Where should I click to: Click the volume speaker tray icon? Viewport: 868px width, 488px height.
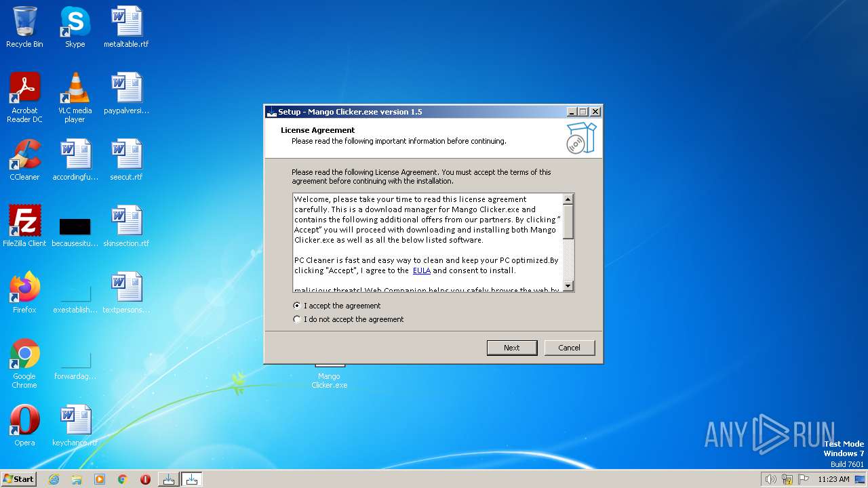pyautogui.click(x=771, y=479)
